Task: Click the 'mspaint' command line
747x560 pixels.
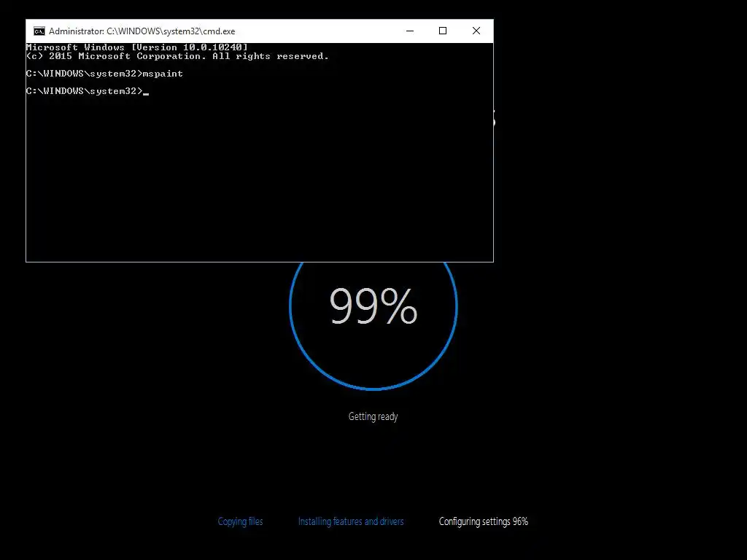Action: click(104, 74)
